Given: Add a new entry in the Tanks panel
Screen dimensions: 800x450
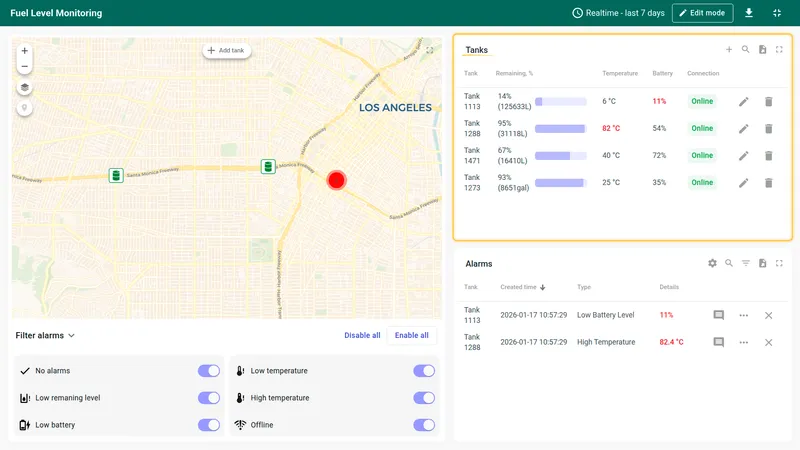Looking at the screenshot, I should pyautogui.click(x=729, y=49).
